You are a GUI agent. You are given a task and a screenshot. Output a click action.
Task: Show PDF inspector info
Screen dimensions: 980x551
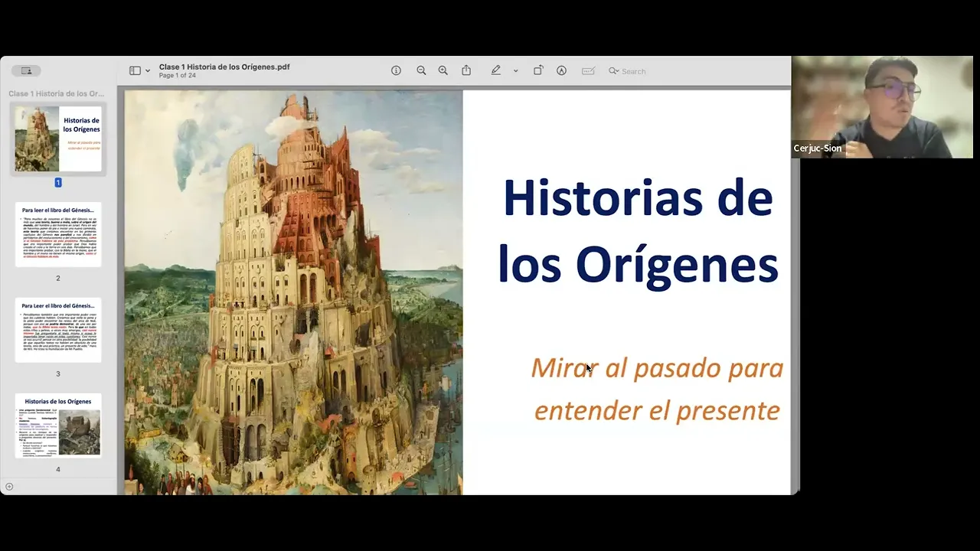[x=396, y=70]
